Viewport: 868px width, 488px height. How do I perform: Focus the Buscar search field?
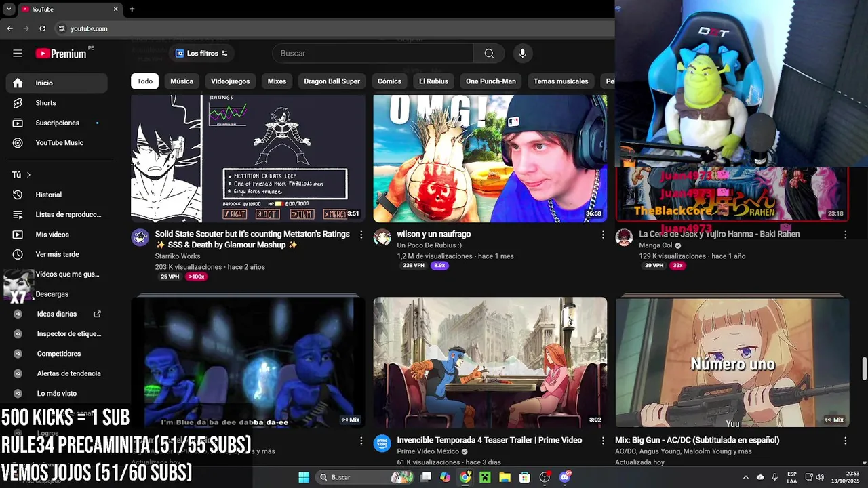[x=373, y=54]
